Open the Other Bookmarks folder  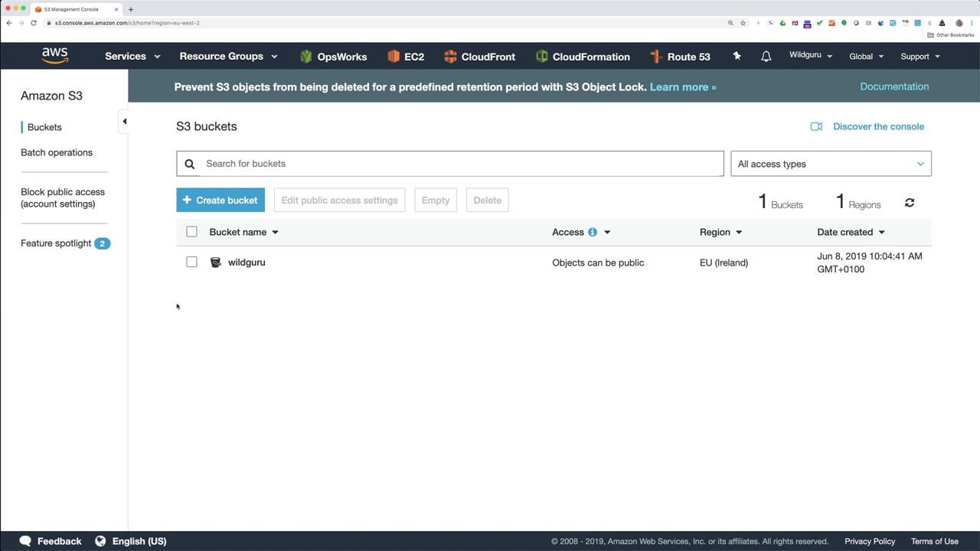(951, 35)
